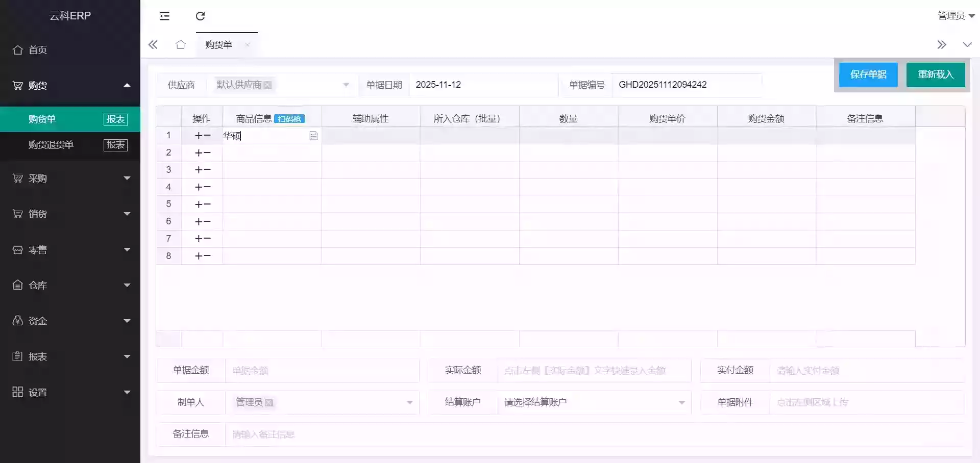Click the 仓库 warehouse icon in sidebar
Viewport: 980px width, 463px height.
[x=17, y=285]
